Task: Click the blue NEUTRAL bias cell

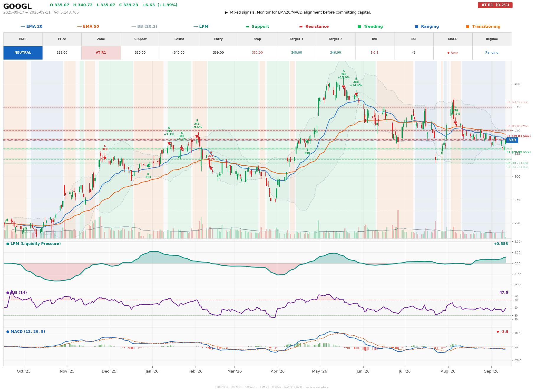Action: click(x=23, y=53)
